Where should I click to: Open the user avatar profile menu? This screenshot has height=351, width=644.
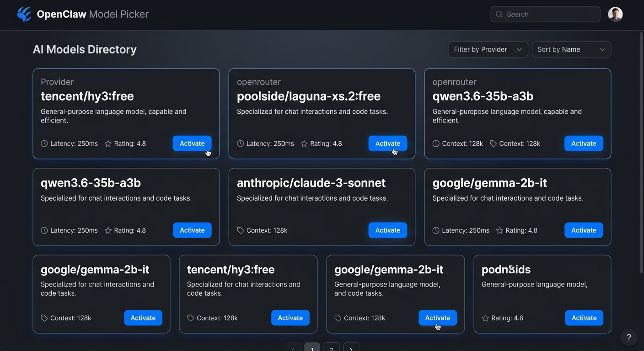(615, 14)
